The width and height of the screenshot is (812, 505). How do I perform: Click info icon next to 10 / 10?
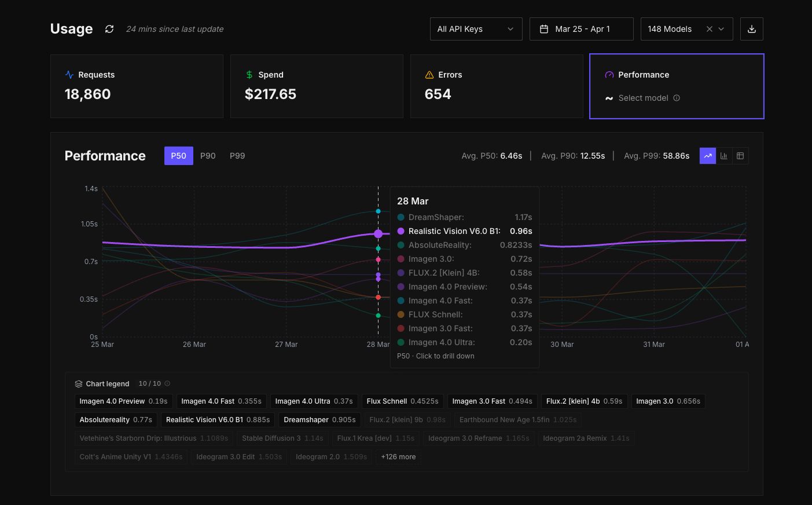click(167, 383)
